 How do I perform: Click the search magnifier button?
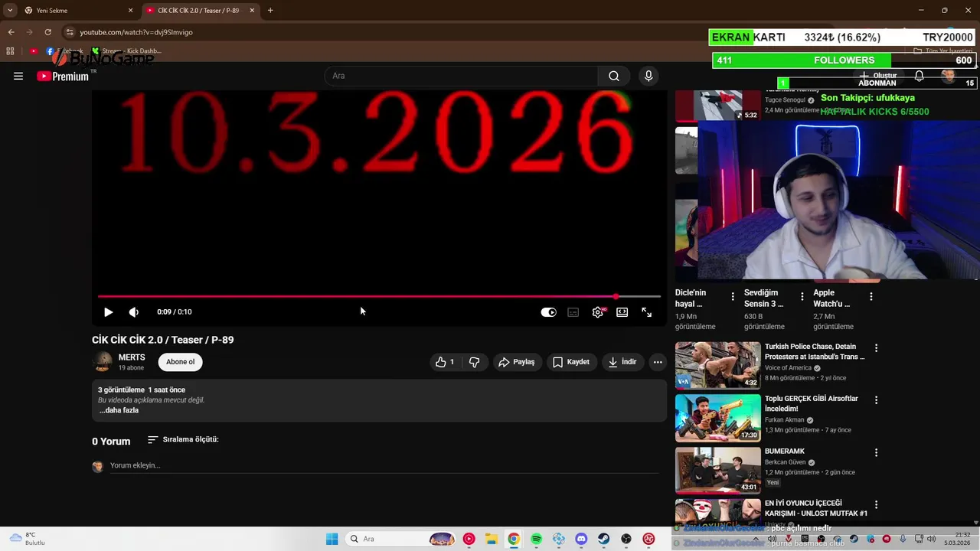[614, 76]
